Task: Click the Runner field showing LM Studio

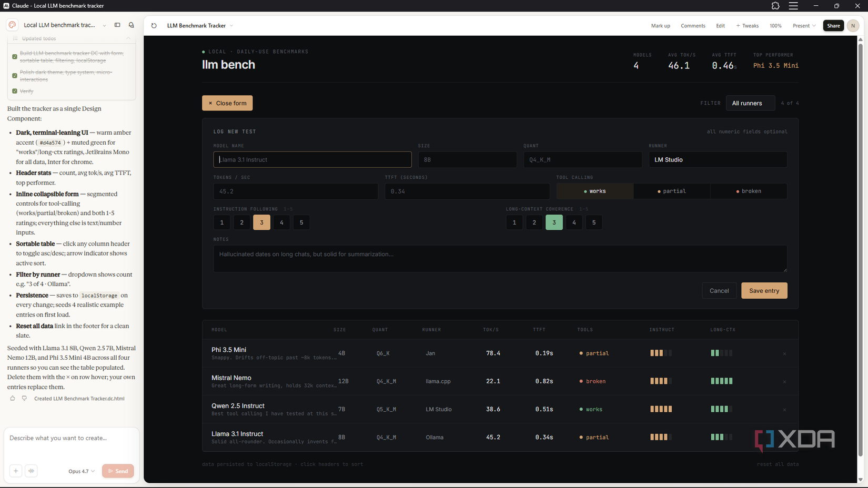Action: tap(718, 159)
